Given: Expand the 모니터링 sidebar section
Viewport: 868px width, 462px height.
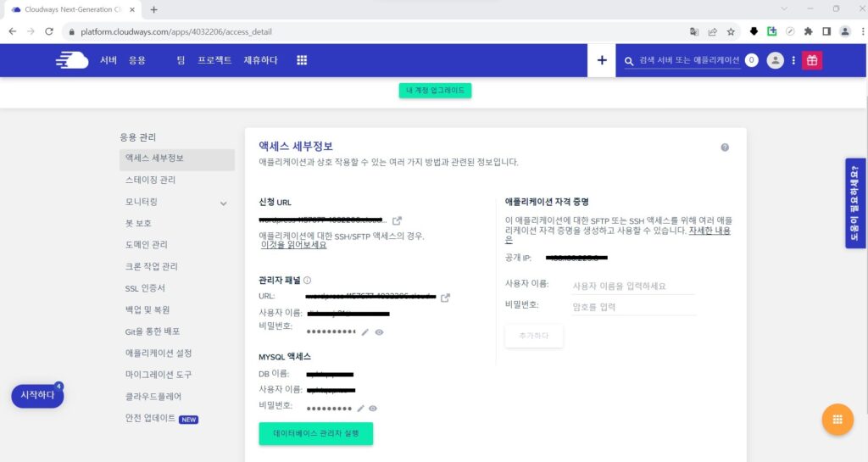Looking at the screenshot, I should [224, 203].
